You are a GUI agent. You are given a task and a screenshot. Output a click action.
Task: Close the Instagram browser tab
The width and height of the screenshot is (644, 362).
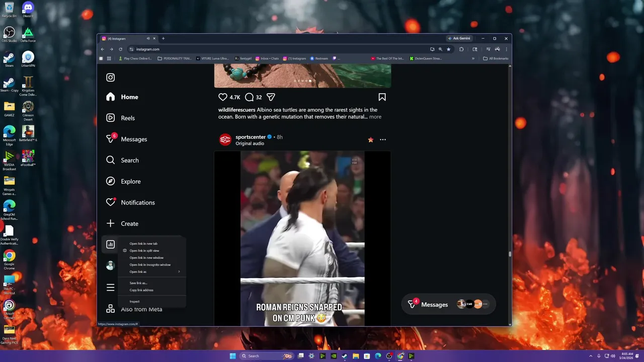tap(154, 39)
